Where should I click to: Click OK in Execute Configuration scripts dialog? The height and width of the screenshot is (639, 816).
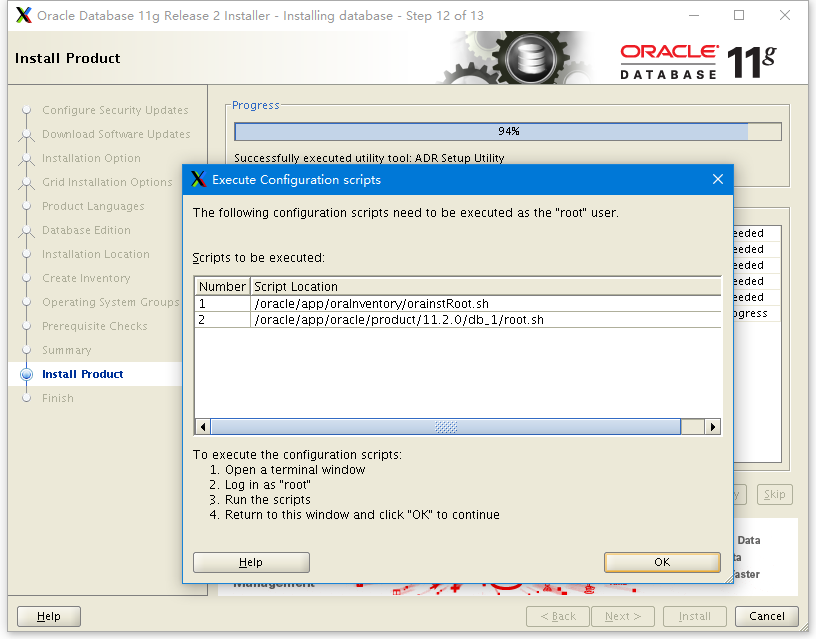click(x=662, y=562)
